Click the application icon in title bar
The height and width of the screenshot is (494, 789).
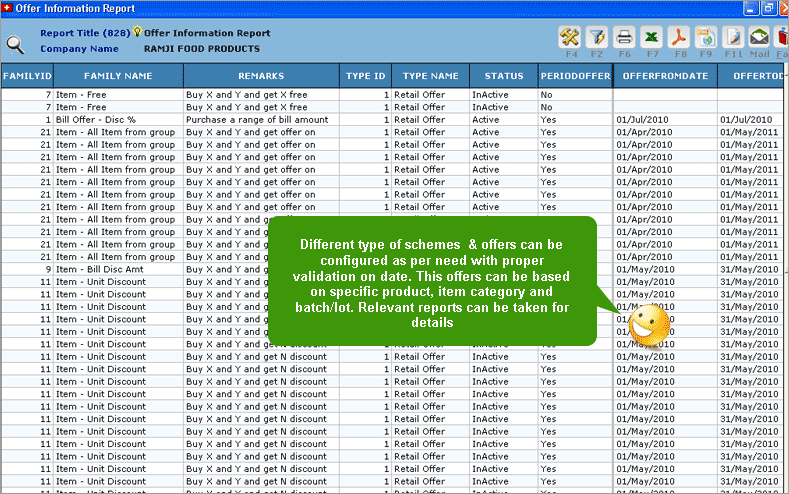(x=7, y=8)
